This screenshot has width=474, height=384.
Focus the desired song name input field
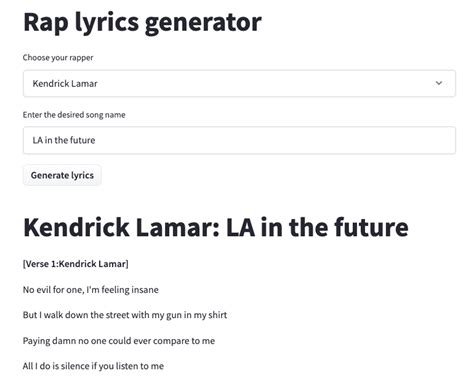point(239,140)
